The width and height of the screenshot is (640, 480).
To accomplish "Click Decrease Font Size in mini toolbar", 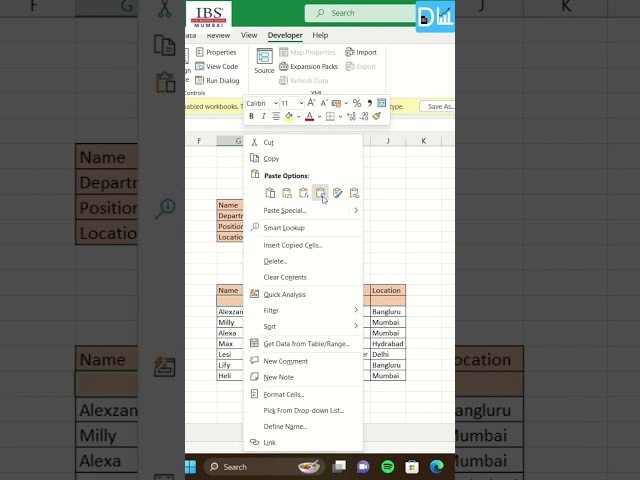I will tap(324, 103).
